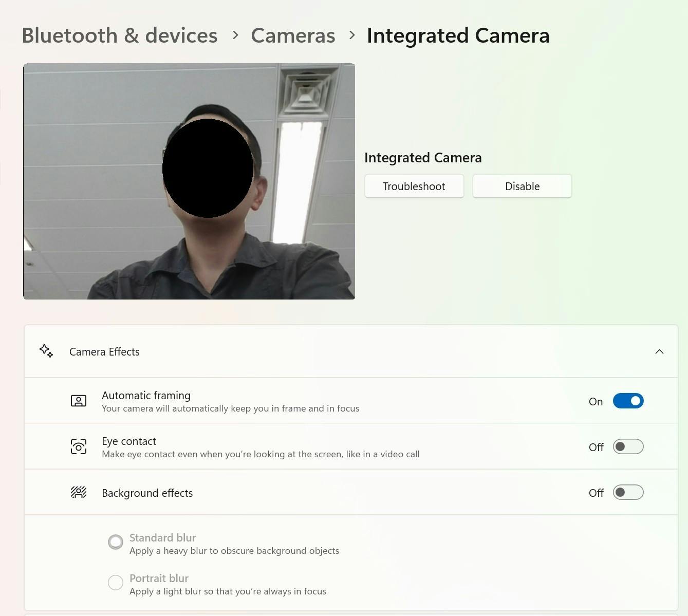Select the Standard blur radio button
The height and width of the screenshot is (616, 688).
click(x=116, y=542)
